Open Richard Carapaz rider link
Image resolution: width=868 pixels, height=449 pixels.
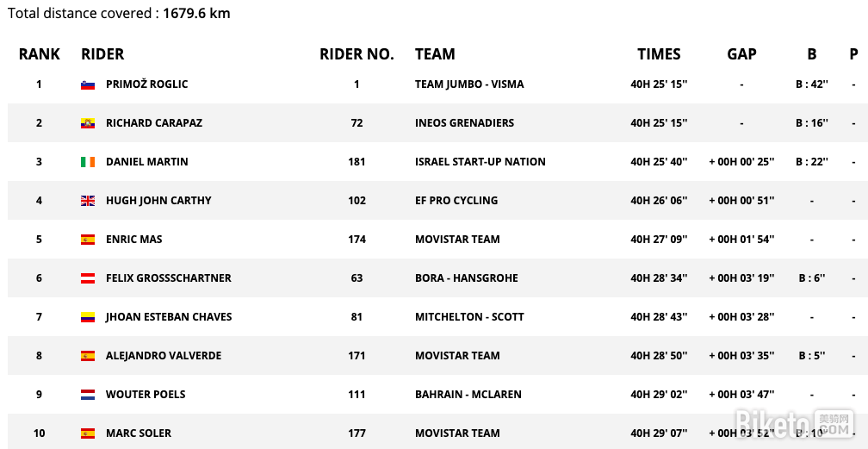click(x=154, y=123)
